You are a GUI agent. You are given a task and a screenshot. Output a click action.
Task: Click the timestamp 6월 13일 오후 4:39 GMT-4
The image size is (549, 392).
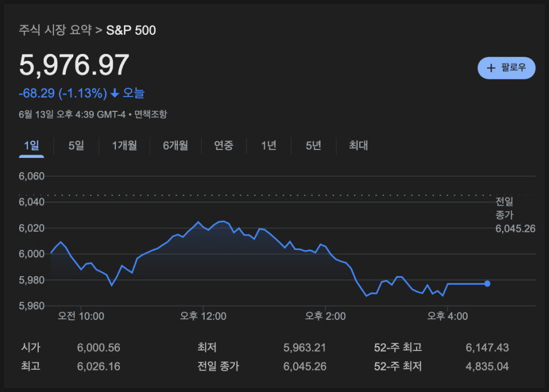(x=72, y=114)
